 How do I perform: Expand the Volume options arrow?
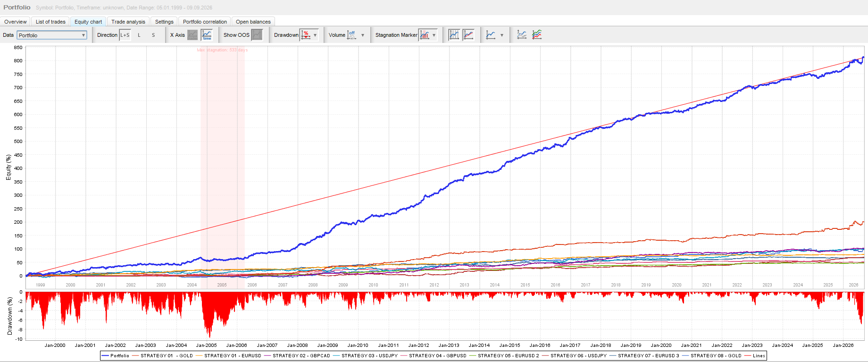click(x=363, y=35)
